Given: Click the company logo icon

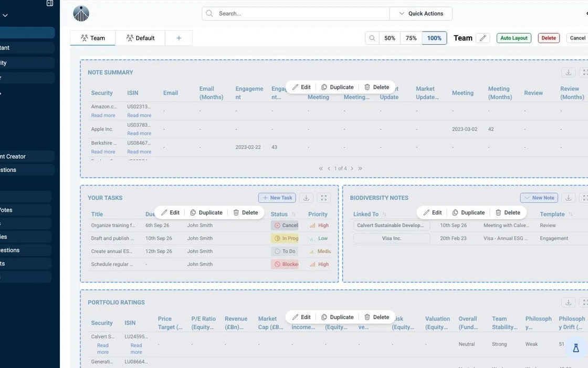Looking at the screenshot, I should [81, 14].
